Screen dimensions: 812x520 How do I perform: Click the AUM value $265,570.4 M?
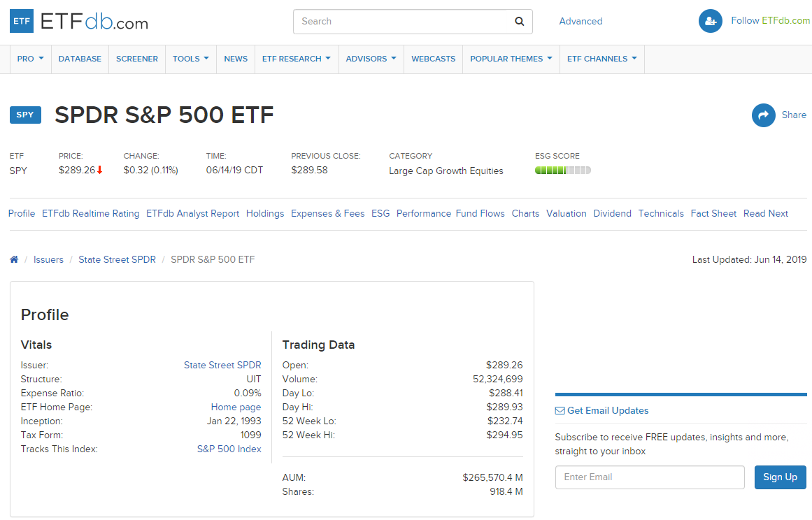click(x=492, y=477)
